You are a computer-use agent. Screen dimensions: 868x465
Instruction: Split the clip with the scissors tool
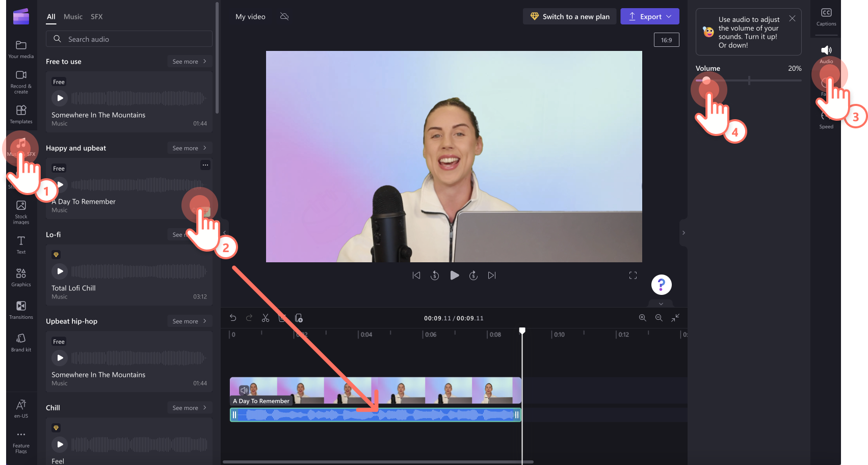click(266, 318)
